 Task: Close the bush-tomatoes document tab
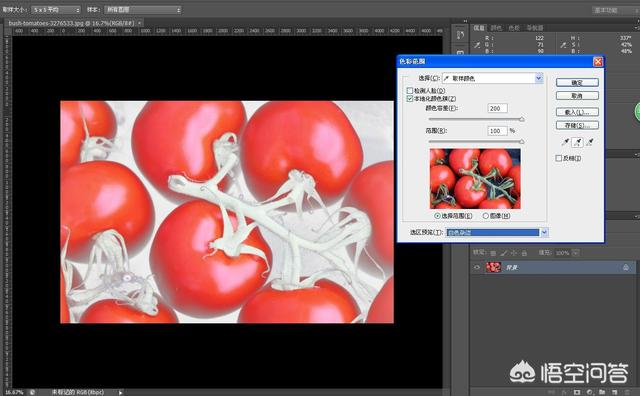point(140,23)
